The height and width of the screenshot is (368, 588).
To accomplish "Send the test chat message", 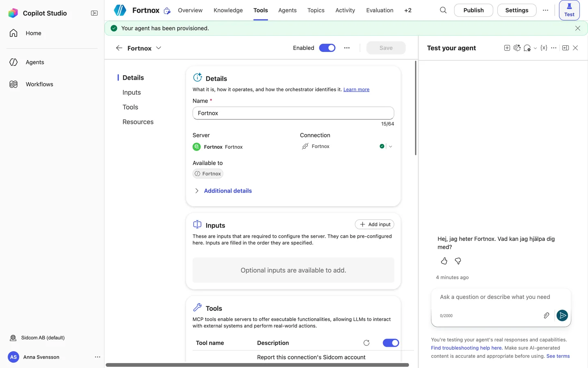I will [x=562, y=315].
